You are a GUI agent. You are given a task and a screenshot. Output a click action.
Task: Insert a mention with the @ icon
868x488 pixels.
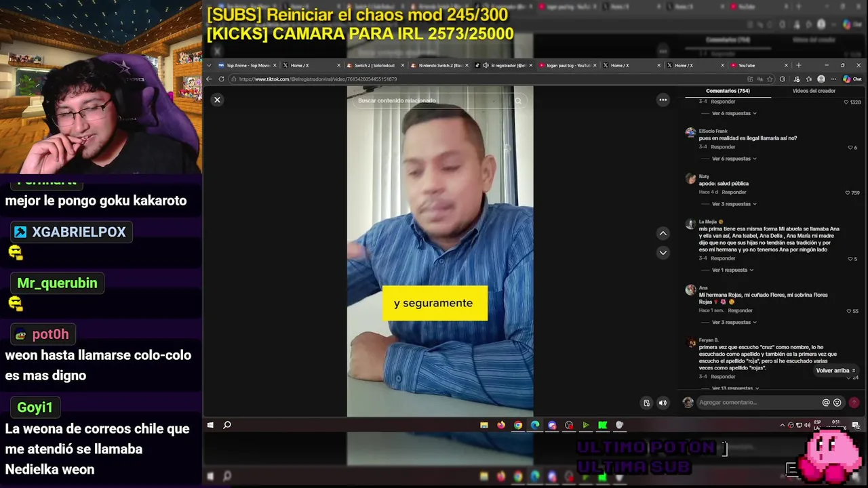[826, 403]
